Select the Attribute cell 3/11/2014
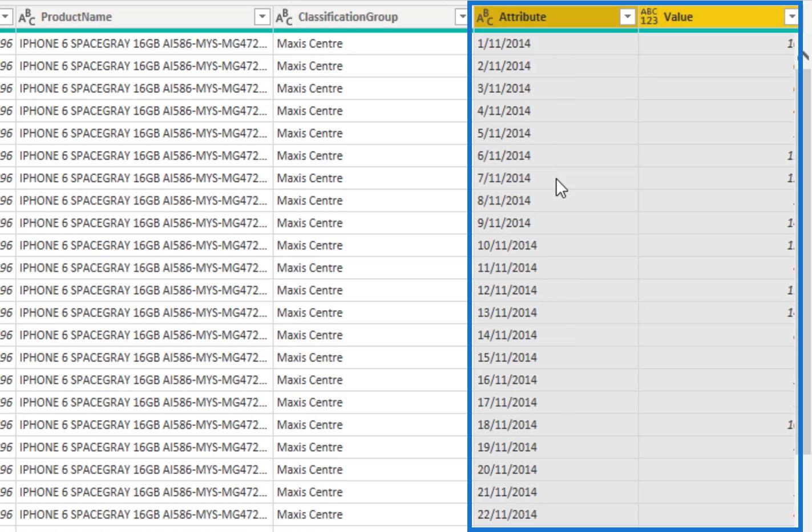This screenshot has width=812, height=532. [x=555, y=88]
